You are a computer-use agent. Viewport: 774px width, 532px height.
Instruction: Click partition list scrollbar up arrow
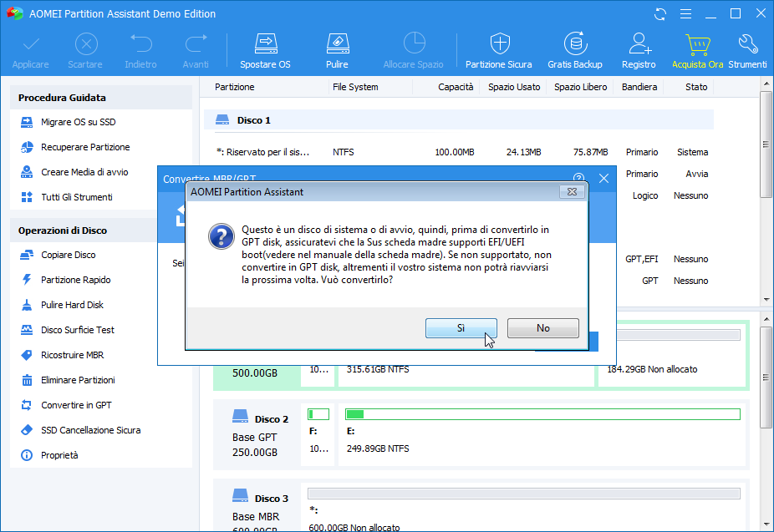point(766,84)
